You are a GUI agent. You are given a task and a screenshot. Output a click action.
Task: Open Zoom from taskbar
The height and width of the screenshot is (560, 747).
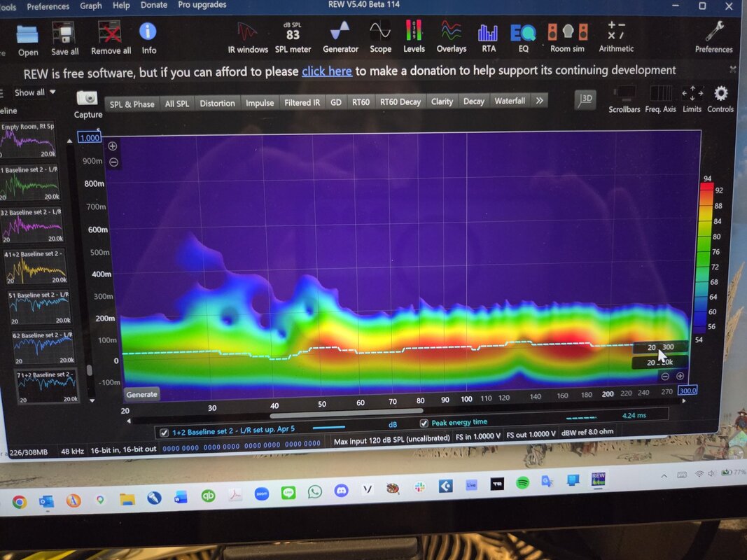(x=262, y=493)
